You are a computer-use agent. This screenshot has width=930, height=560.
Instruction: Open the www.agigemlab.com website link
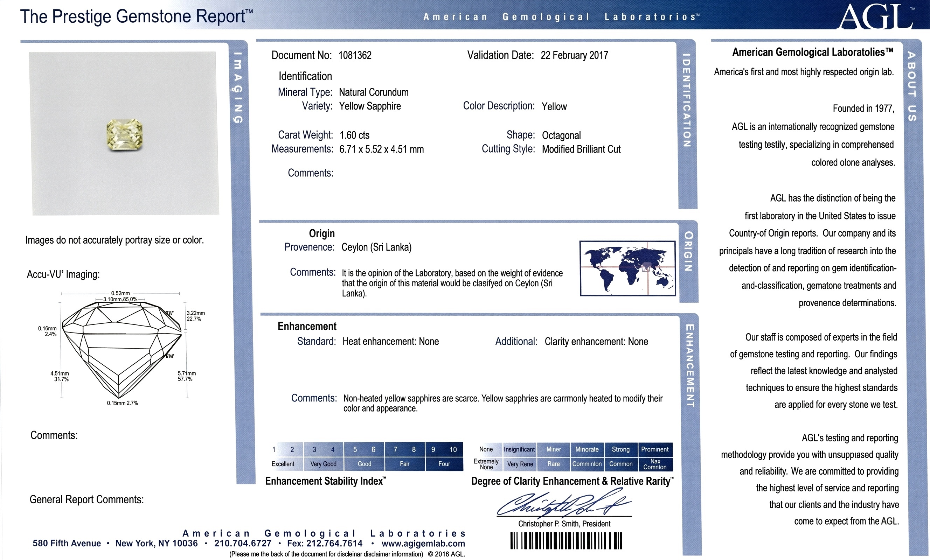pos(423,544)
